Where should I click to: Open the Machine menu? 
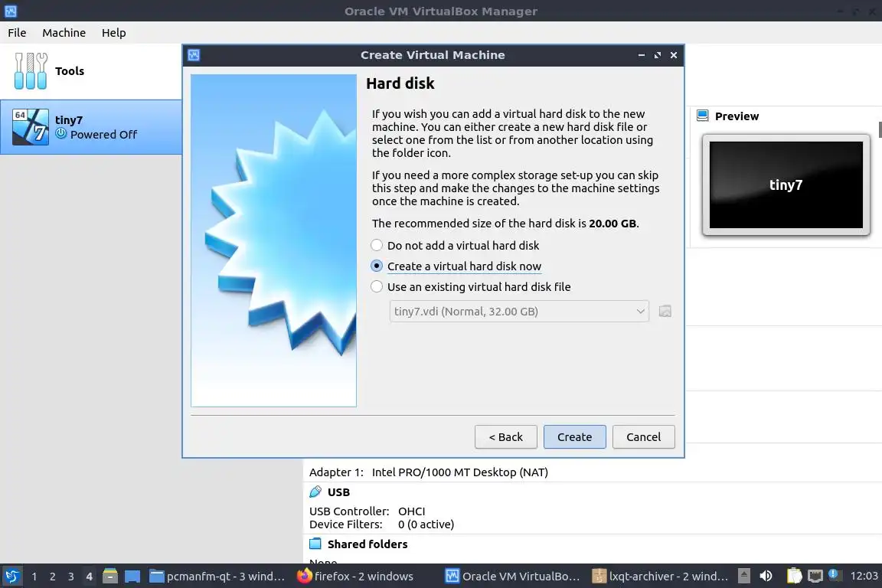pos(64,33)
